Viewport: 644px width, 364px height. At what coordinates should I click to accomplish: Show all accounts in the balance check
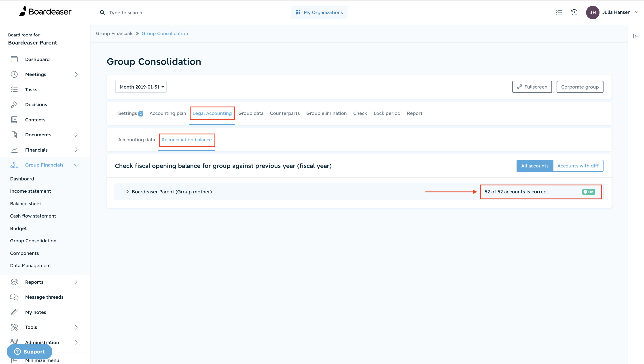pyautogui.click(x=535, y=166)
